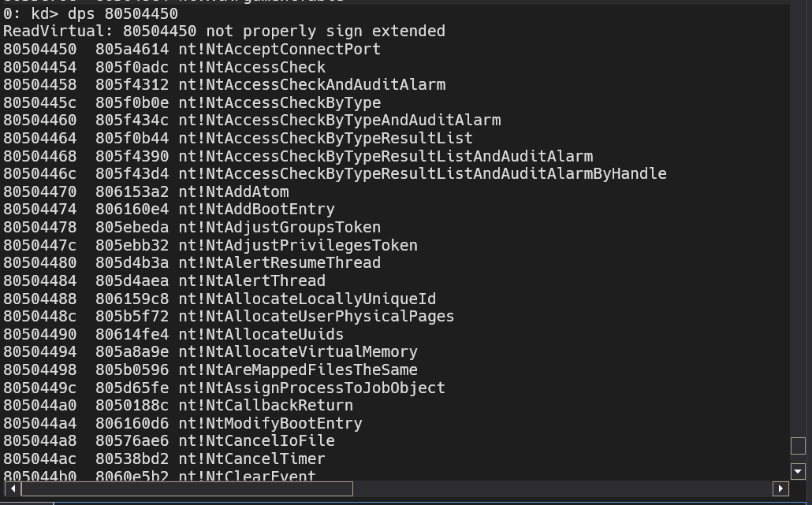Viewport: 812px width, 505px height.
Task: Click the nt!NtAccessCheckAndAuditAlarm entry
Action: click(311, 84)
